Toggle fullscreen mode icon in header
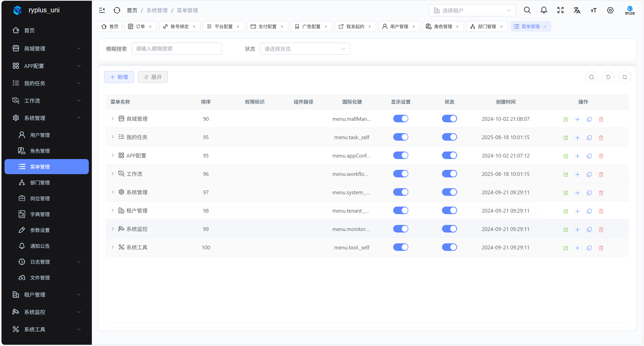The image size is (644, 346). pyautogui.click(x=560, y=10)
